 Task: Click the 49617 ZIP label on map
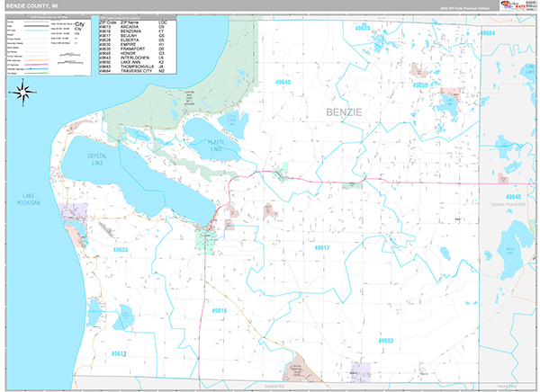[x=322, y=248]
